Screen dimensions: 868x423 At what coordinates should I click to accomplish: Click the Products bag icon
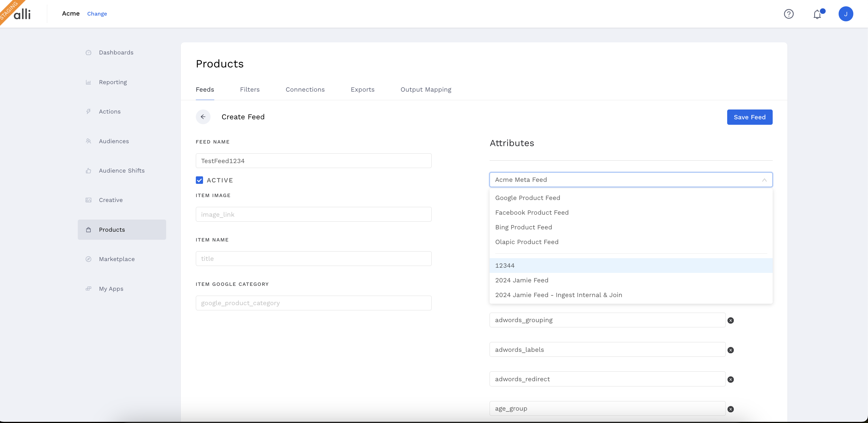pos(88,230)
